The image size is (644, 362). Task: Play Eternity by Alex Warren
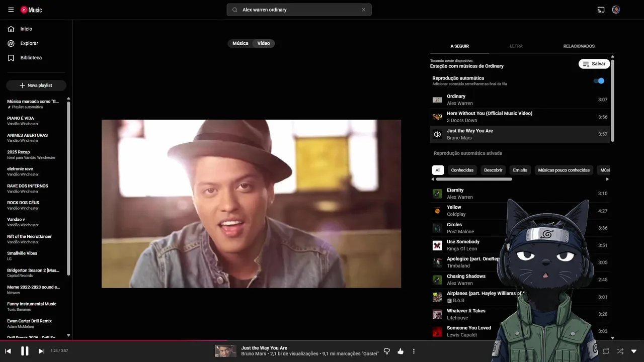pos(520,194)
